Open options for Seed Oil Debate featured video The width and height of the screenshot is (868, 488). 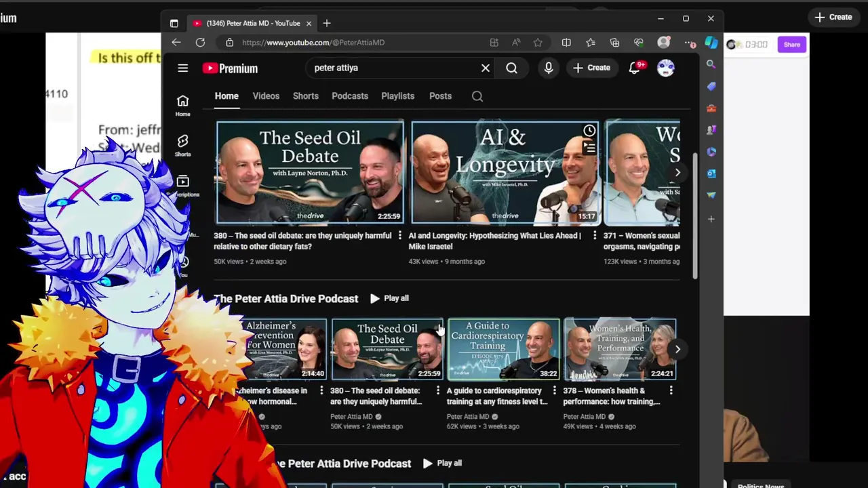[x=399, y=236]
